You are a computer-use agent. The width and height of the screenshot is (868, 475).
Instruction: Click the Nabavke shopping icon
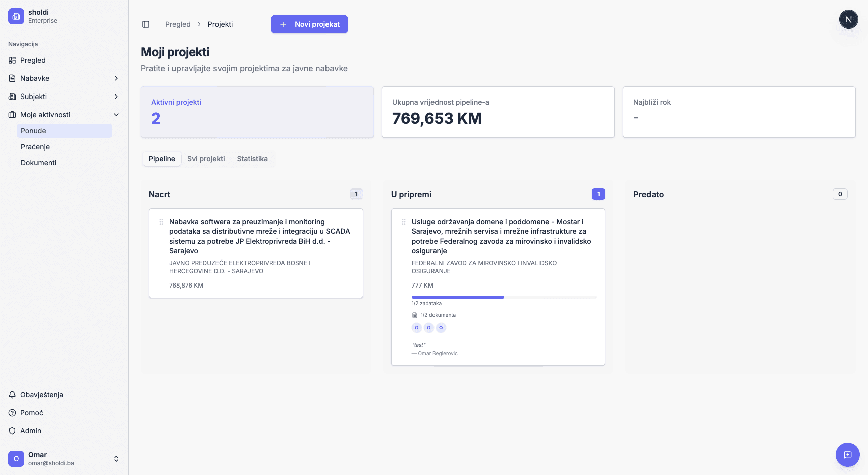click(11, 78)
